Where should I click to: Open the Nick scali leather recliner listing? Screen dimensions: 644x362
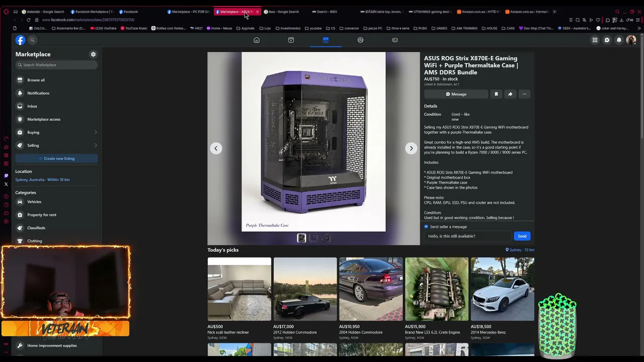pos(239,299)
